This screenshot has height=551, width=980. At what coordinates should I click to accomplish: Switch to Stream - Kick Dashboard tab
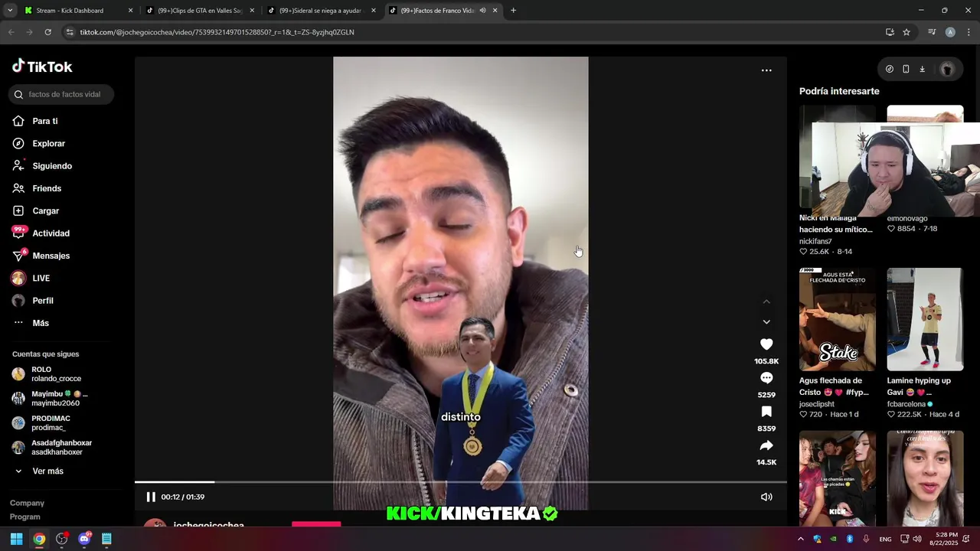[70, 11]
